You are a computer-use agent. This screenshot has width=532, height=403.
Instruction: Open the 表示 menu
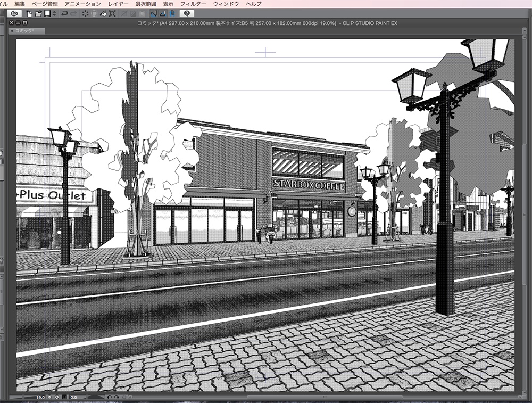tap(168, 4)
